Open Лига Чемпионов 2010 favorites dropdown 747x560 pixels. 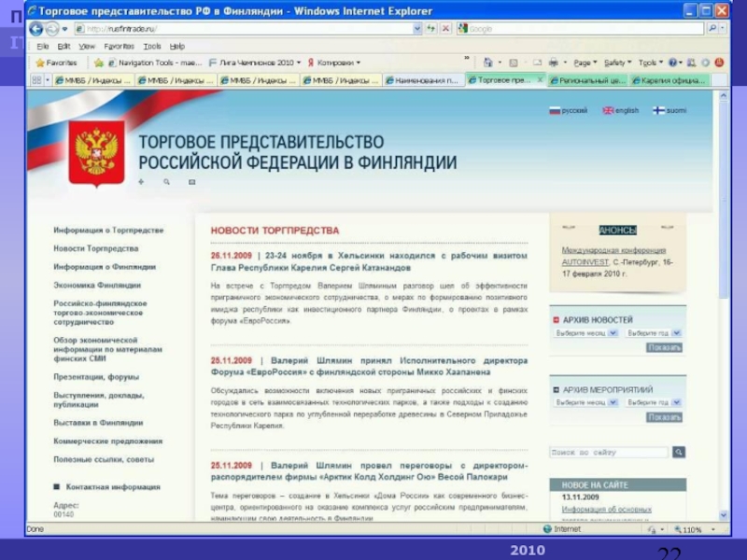pyautogui.click(x=255, y=63)
